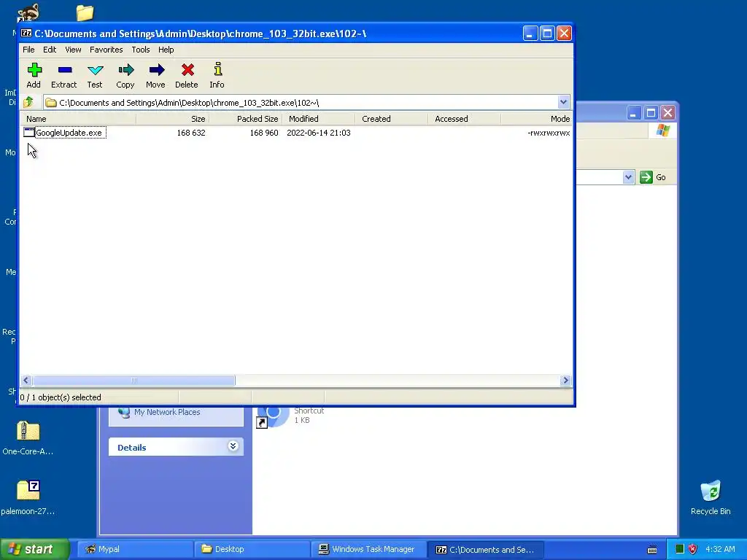Open the Tools menu
The height and width of the screenshot is (560, 747).
pos(141,50)
